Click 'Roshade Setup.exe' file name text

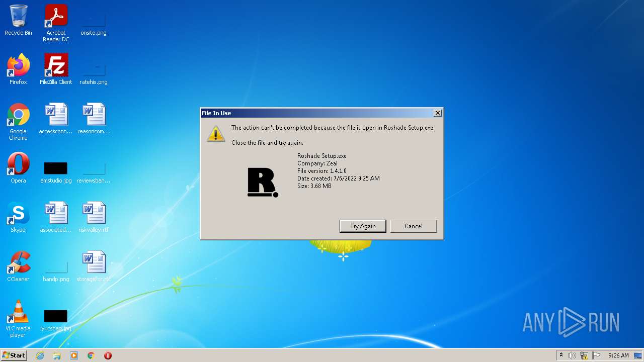coord(322,156)
